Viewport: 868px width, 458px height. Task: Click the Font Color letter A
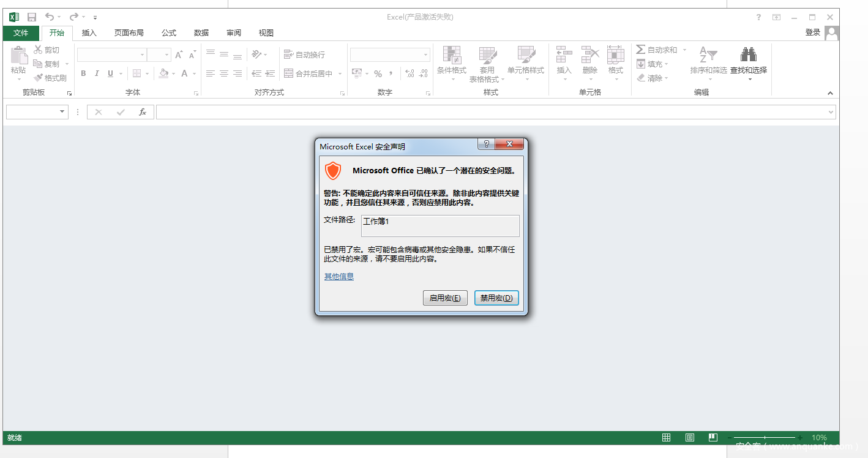[x=184, y=73]
